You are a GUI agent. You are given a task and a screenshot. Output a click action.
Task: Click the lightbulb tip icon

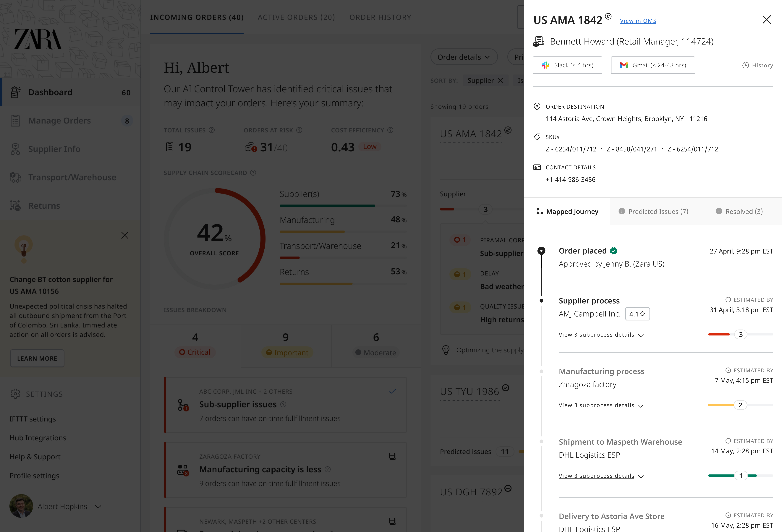tap(23, 249)
